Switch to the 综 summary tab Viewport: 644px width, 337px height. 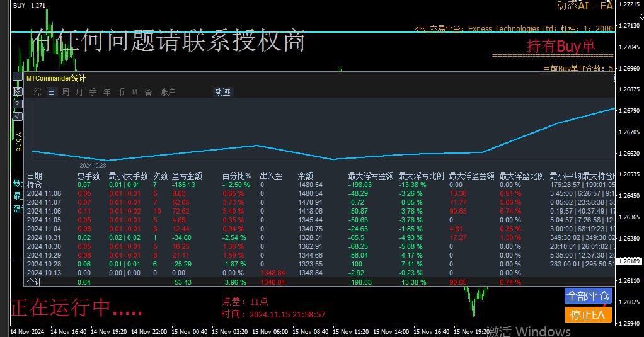38,92
